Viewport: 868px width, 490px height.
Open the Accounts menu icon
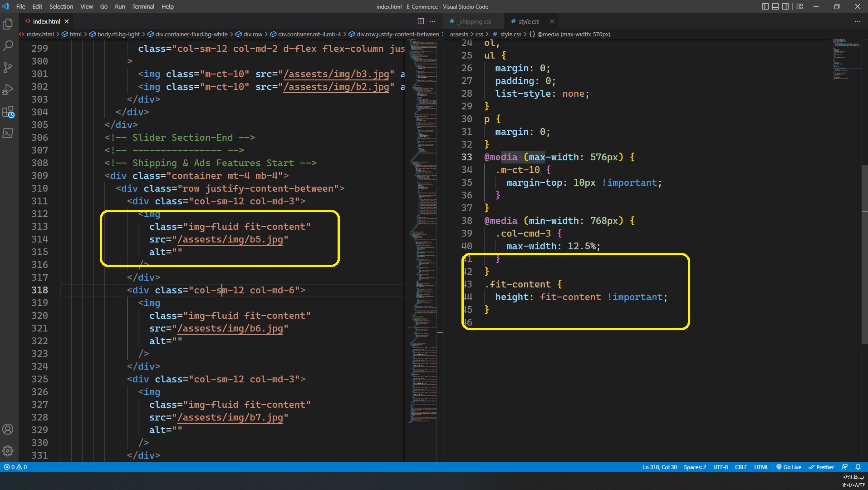[x=8, y=429]
